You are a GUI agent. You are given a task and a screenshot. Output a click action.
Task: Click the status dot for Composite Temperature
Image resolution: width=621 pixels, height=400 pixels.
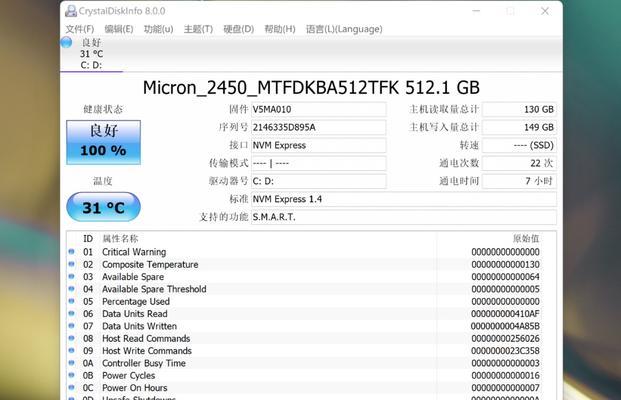tap(71, 264)
